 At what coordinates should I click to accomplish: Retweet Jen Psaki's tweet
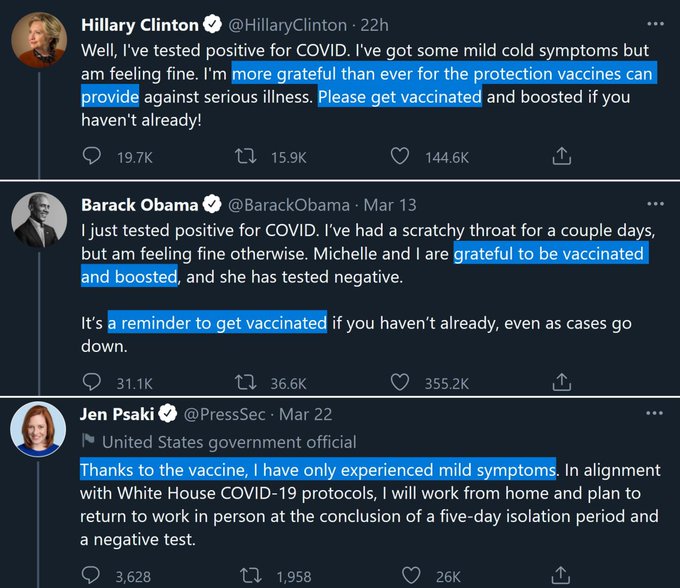(245, 575)
